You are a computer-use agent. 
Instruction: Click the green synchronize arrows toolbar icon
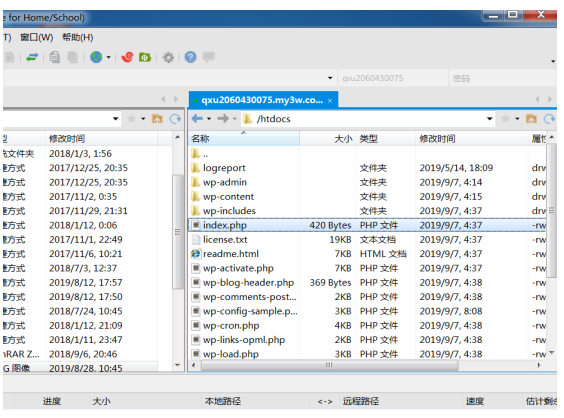(32, 57)
